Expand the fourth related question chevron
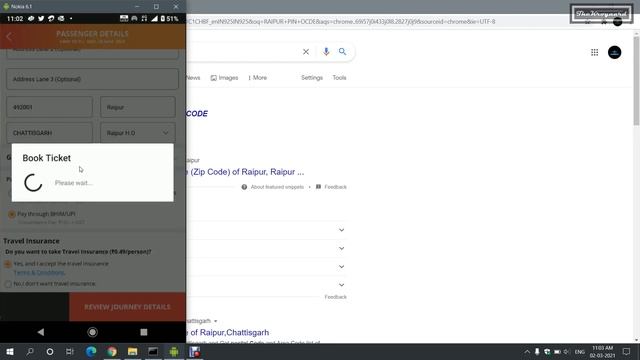The width and height of the screenshot is (640, 360). coord(342,285)
